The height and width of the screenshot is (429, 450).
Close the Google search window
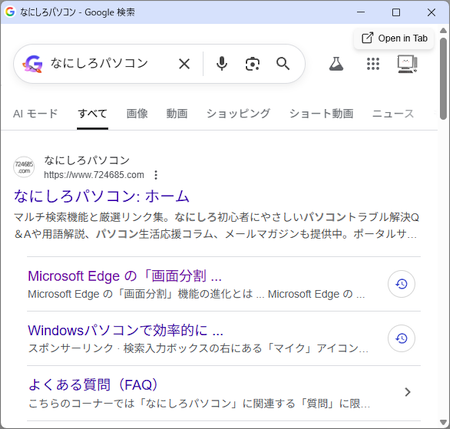click(x=431, y=12)
